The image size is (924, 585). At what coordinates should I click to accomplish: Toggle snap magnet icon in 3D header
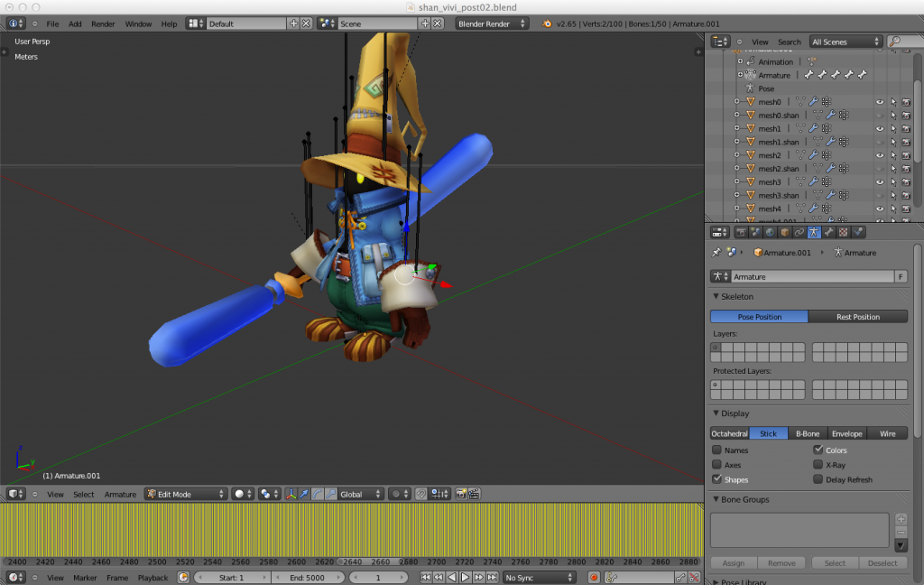(x=420, y=494)
